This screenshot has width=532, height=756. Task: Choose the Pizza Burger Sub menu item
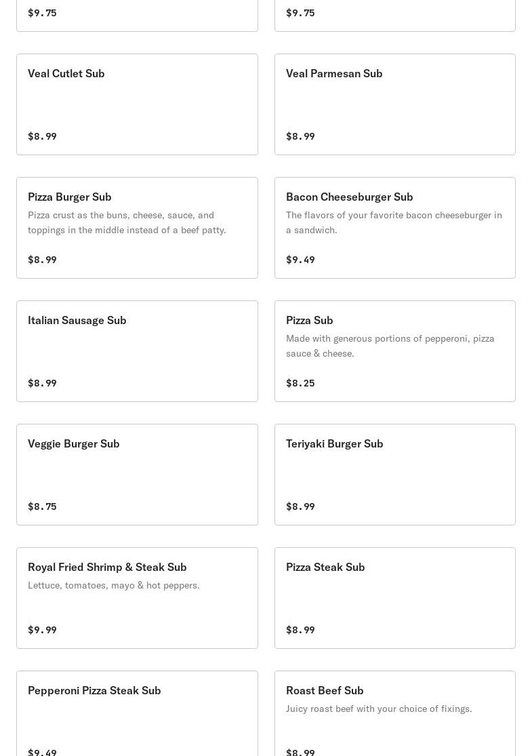(x=137, y=228)
